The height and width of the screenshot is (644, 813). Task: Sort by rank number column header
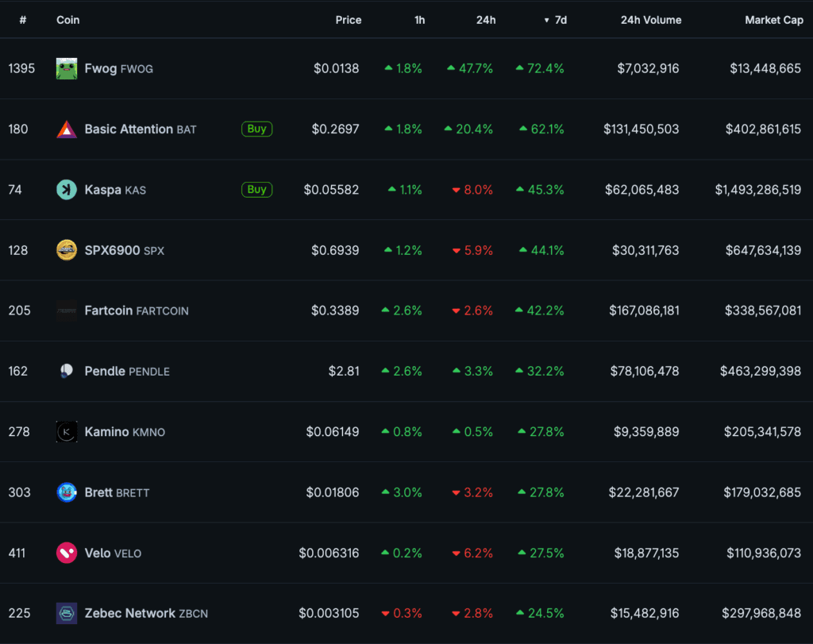[x=23, y=20]
